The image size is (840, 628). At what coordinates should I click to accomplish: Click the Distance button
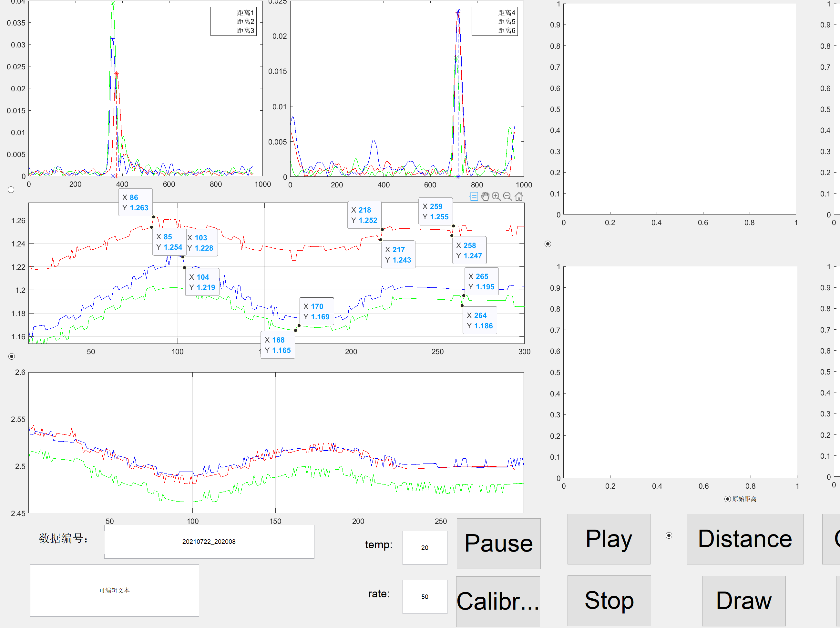point(745,539)
